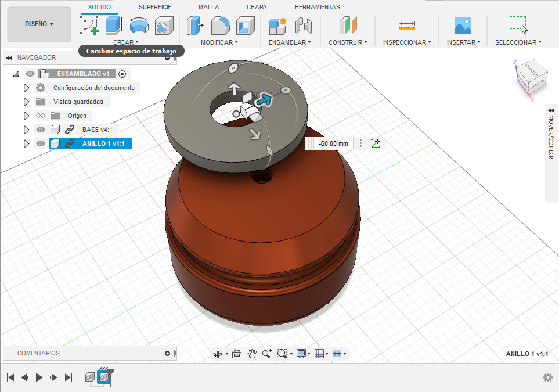
Task: Select the Pan hand tool
Action: click(252, 354)
